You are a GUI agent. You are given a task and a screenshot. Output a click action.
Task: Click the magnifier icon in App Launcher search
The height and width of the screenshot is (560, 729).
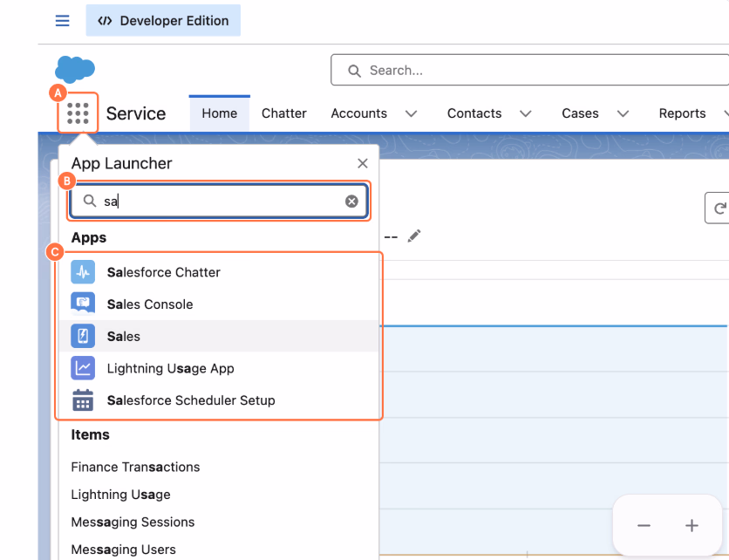click(89, 201)
